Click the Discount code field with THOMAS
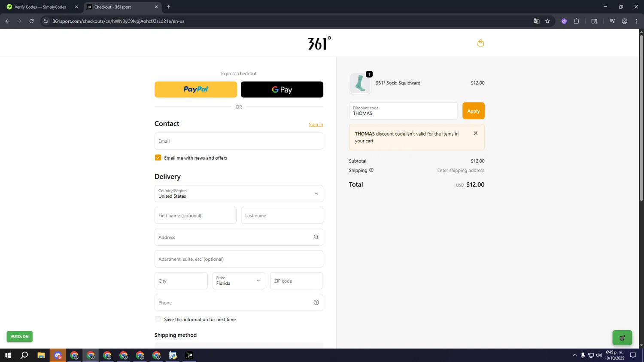 [403, 111]
